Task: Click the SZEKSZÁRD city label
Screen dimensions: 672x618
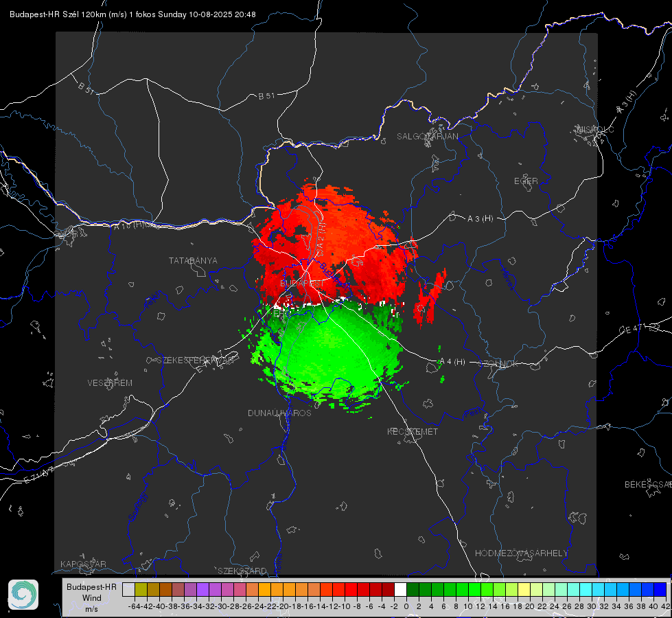Action: coord(242,571)
